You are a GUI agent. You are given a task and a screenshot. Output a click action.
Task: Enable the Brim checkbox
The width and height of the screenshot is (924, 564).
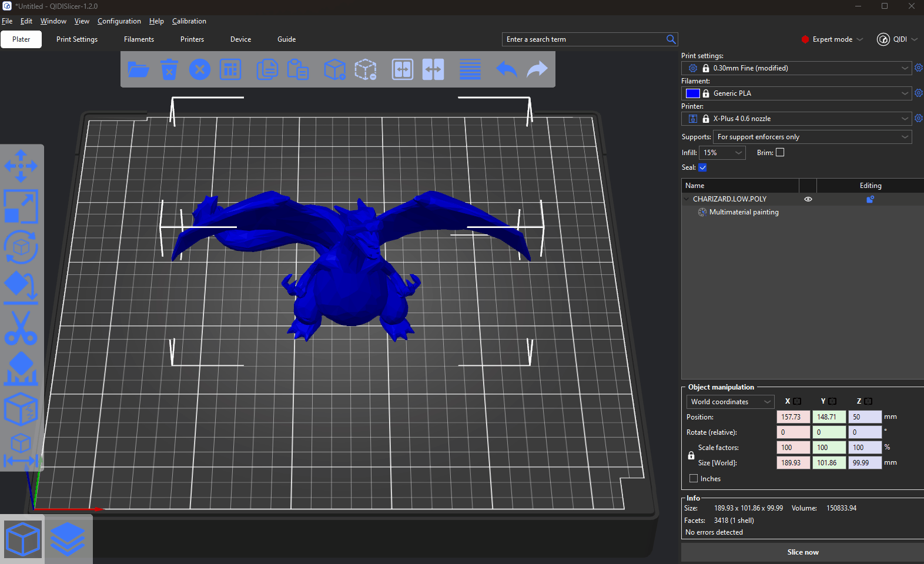click(x=780, y=152)
